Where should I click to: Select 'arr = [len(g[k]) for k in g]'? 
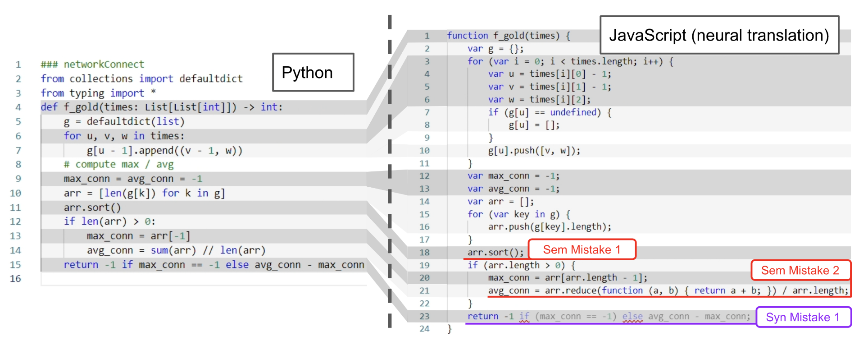tap(144, 194)
